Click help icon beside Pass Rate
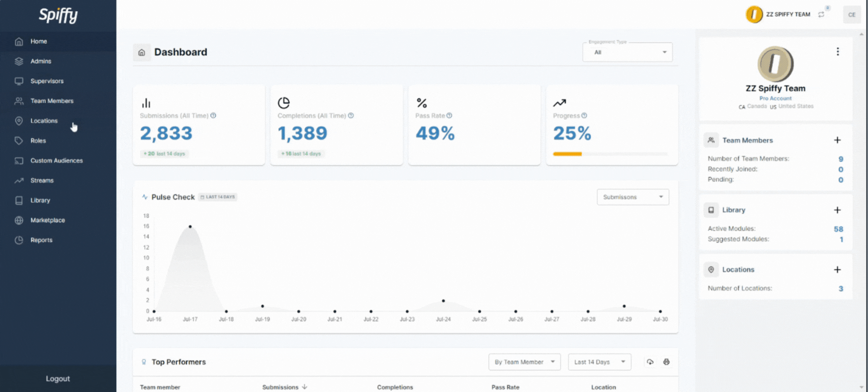This screenshot has width=868, height=392. pyautogui.click(x=449, y=116)
